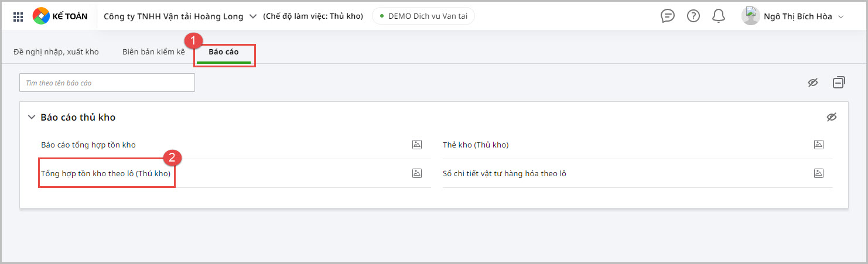Open the apps grid launcher icon
Screen dimensions: 868x264
coord(18,16)
